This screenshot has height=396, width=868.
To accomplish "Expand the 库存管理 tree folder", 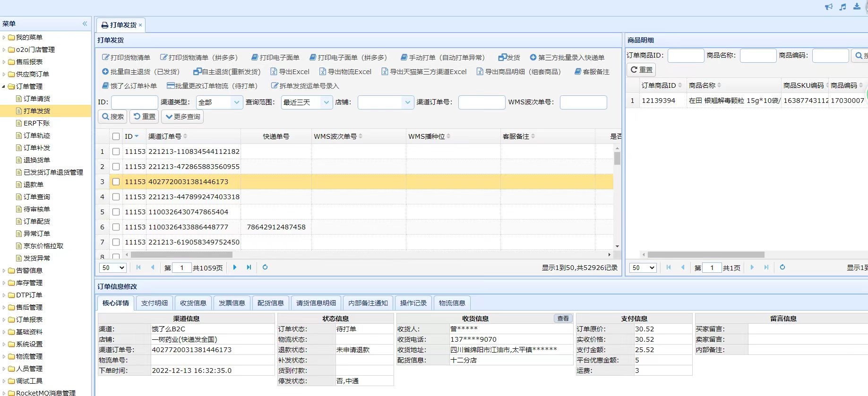I will pyautogui.click(x=4, y=283).
